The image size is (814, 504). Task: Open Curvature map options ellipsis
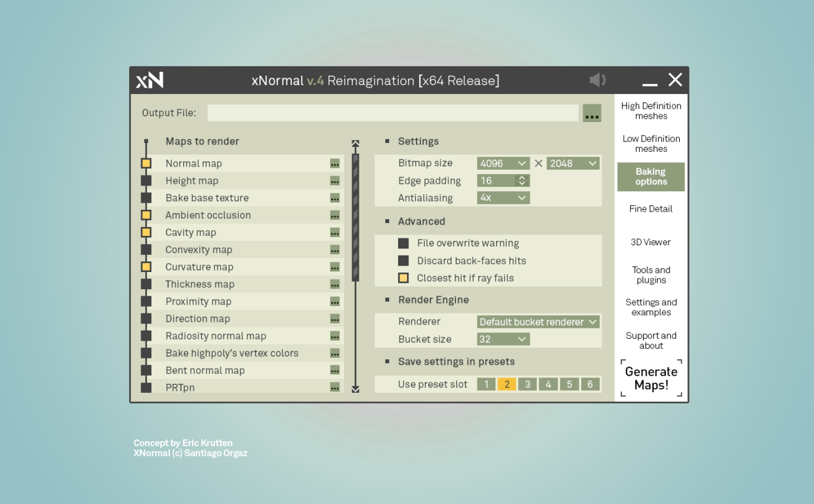coord(335,267)
